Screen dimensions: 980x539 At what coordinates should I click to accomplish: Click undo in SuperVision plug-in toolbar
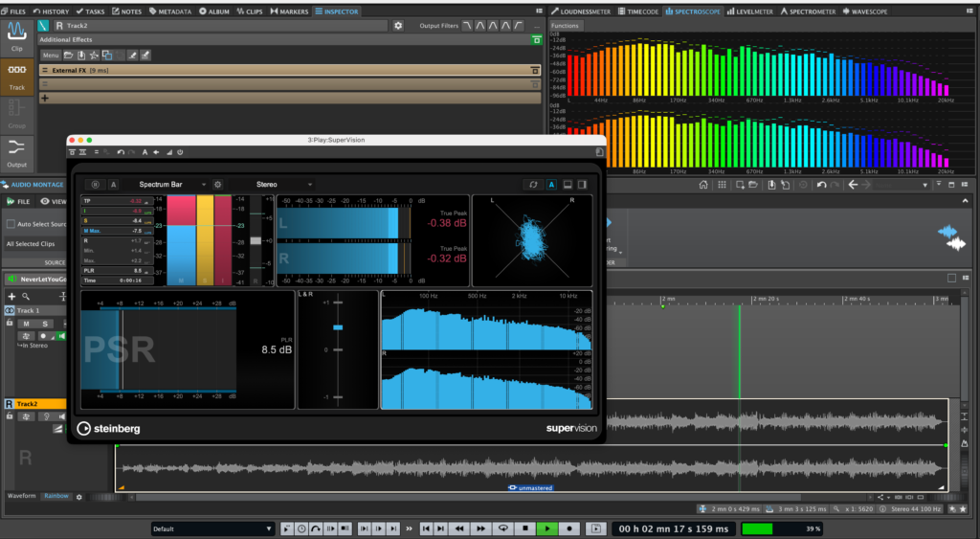coord(121,152)
